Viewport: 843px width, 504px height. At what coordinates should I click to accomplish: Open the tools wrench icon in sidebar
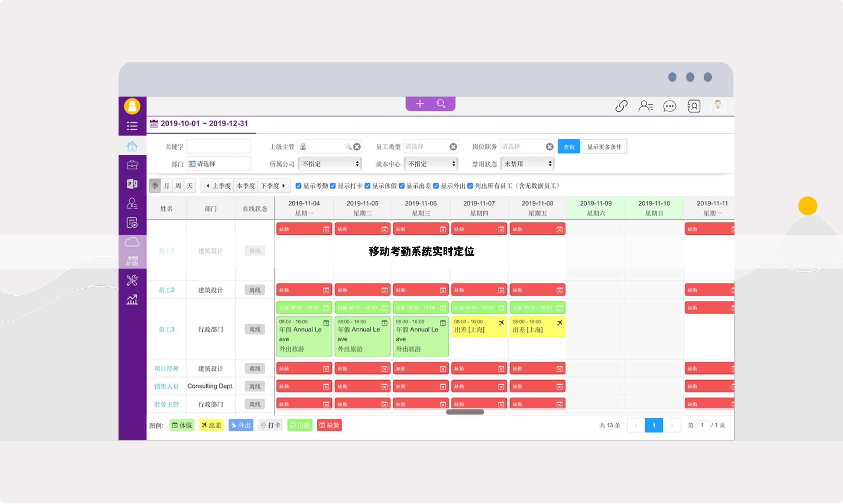[x=132, y=280]
